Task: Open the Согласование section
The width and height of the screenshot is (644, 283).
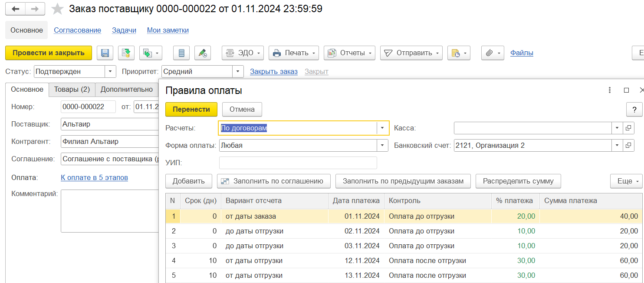Action: pos(77,30)
